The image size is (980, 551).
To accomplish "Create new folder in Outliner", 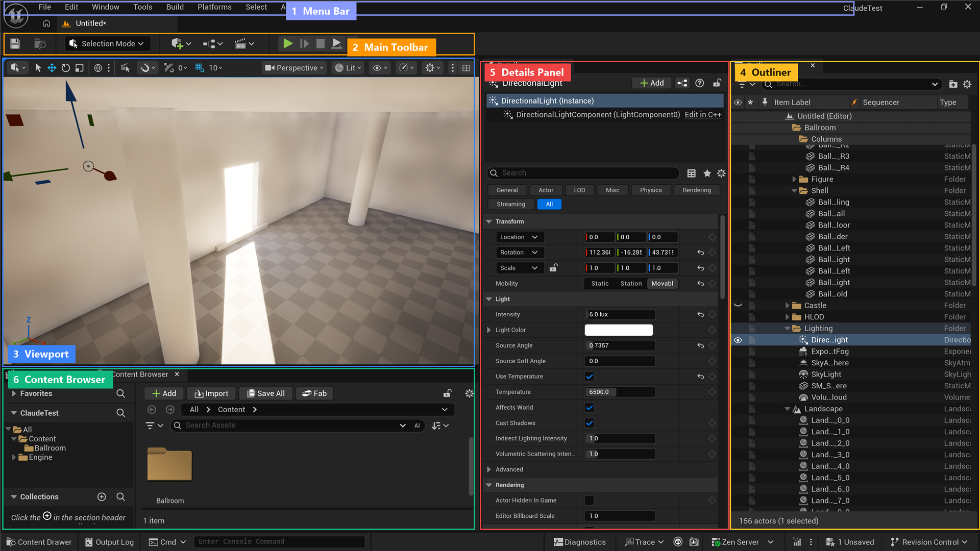I will 953,84.
